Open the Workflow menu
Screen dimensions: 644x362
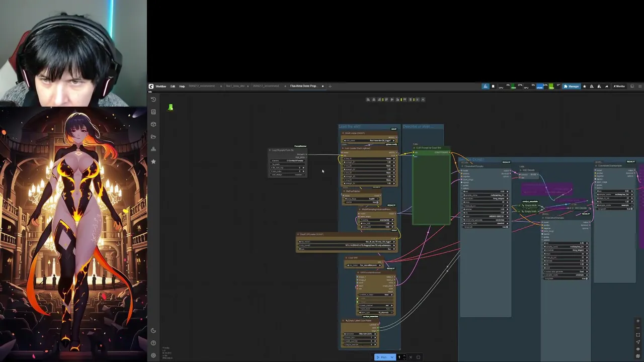click(160, 86)
